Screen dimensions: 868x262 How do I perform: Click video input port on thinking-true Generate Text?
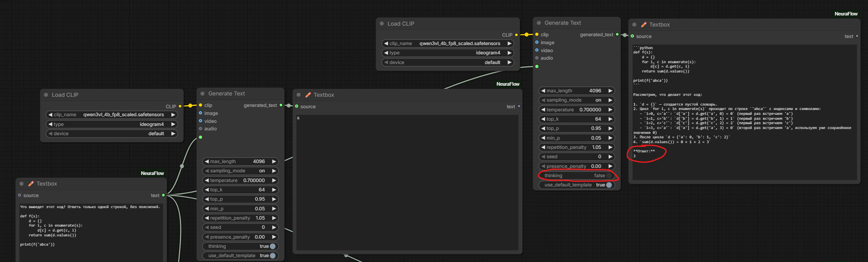pos(201,121)
